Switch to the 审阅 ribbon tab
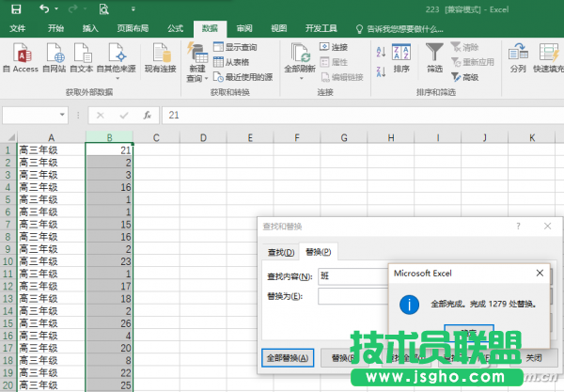Image resolution: width=564 pixels, height=392 pixels. (244, 29)
